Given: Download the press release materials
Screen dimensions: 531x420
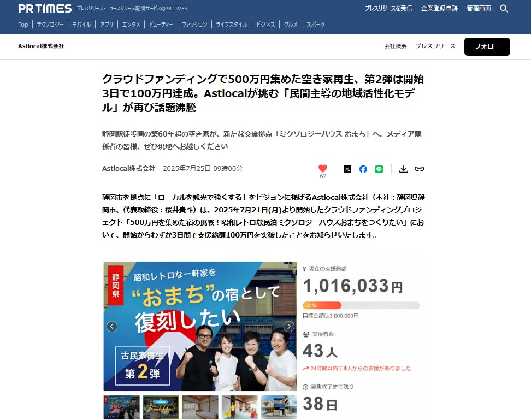Looking at the screenshot, I should [x=404, y=169].
